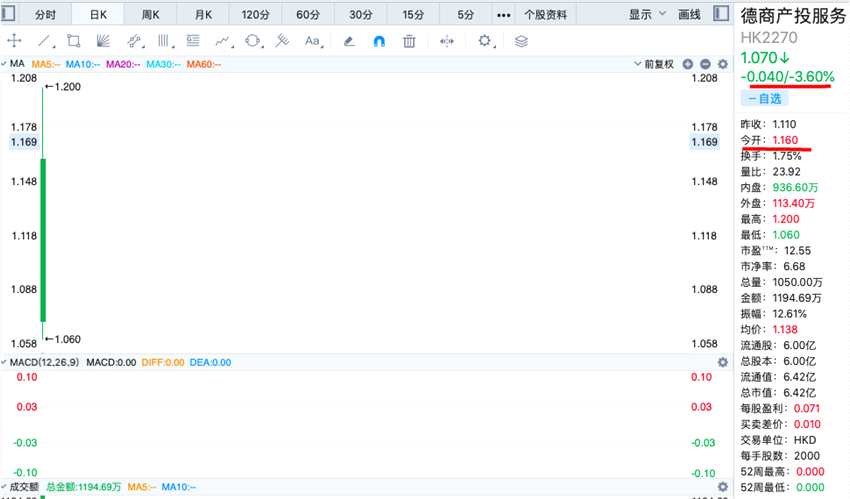Toggle the MACD(12,26,9) indicator checkmark
Screen dimensions: 850x499
pos(4,362)
